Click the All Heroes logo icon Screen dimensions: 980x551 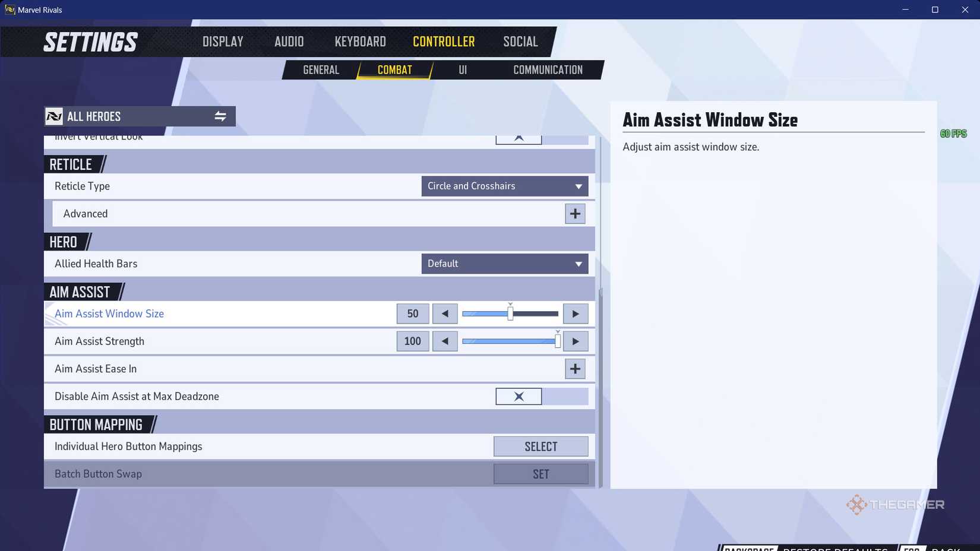54,116
